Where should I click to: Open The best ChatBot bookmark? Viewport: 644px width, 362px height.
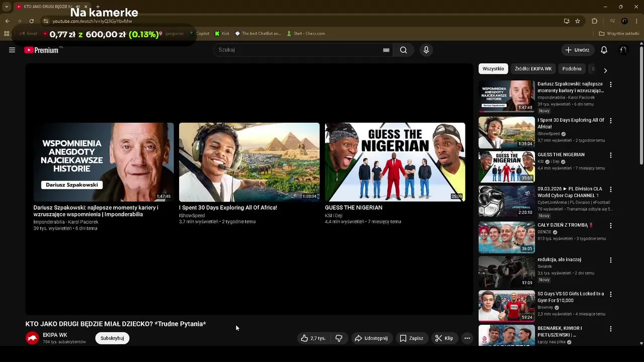[x=258, y=34]
